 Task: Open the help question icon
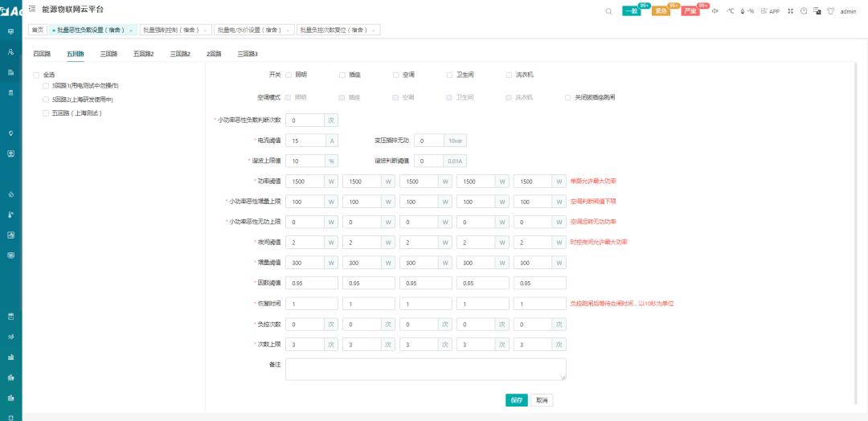tap(804, 11)
